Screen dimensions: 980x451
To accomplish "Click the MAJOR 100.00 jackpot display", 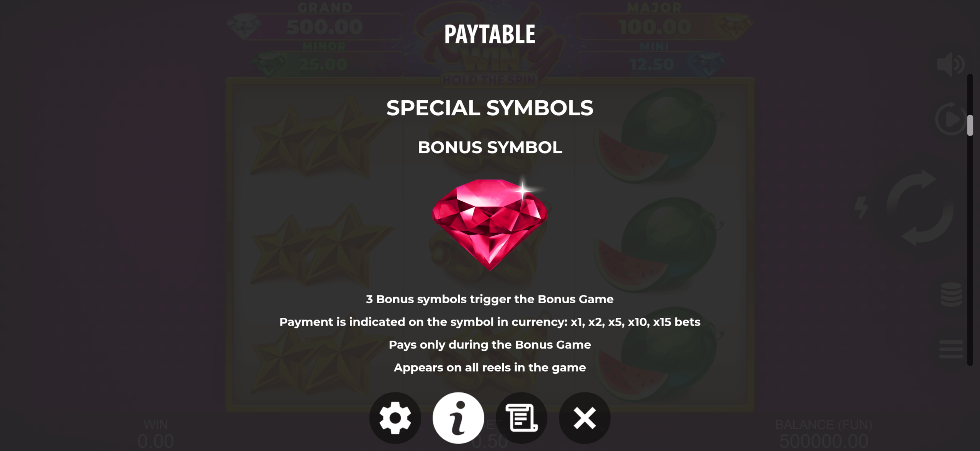I will click(x=655, y=27).
